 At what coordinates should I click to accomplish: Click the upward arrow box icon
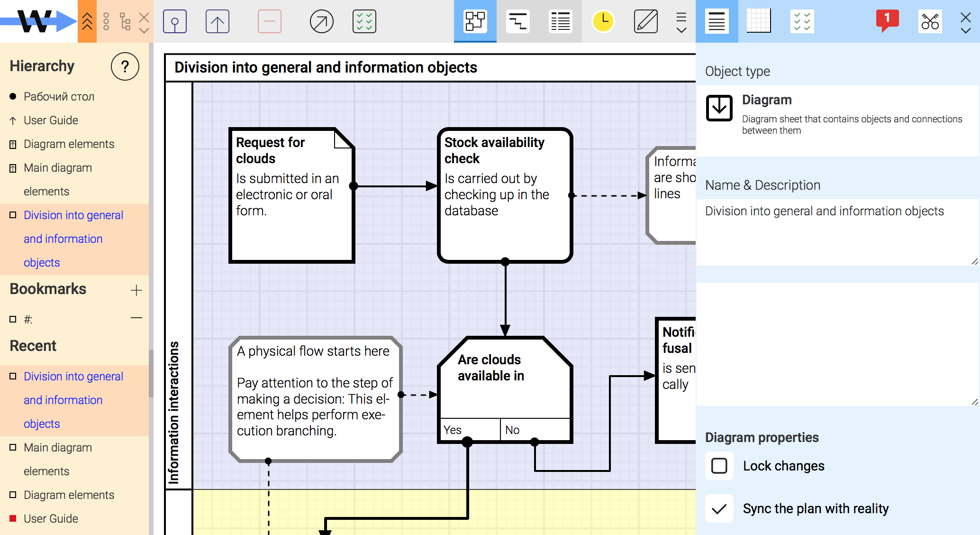[x=217, y=21]
